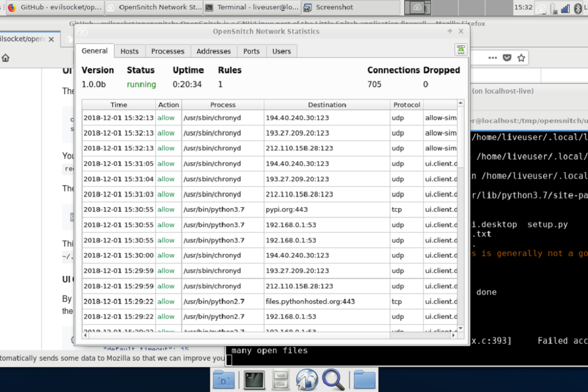Screen dimensions: 588x392
Task: Open the file cabinet File Manager dock icon
Action: click(x=281, y=380)
